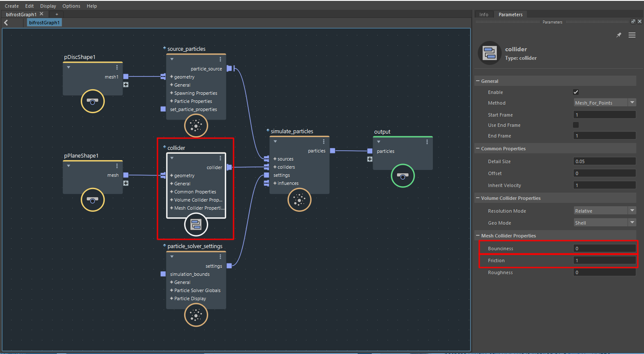This screenshot has height=354, width=644.
Task: Enable the Use End Frame checkbox
Action: pyautogui.click(x=576, y=125)
